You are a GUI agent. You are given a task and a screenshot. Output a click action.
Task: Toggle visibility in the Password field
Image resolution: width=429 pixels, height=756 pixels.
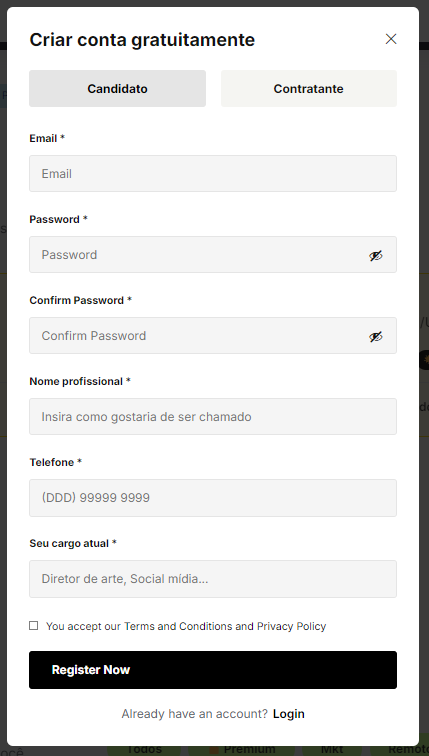(375, 256)
